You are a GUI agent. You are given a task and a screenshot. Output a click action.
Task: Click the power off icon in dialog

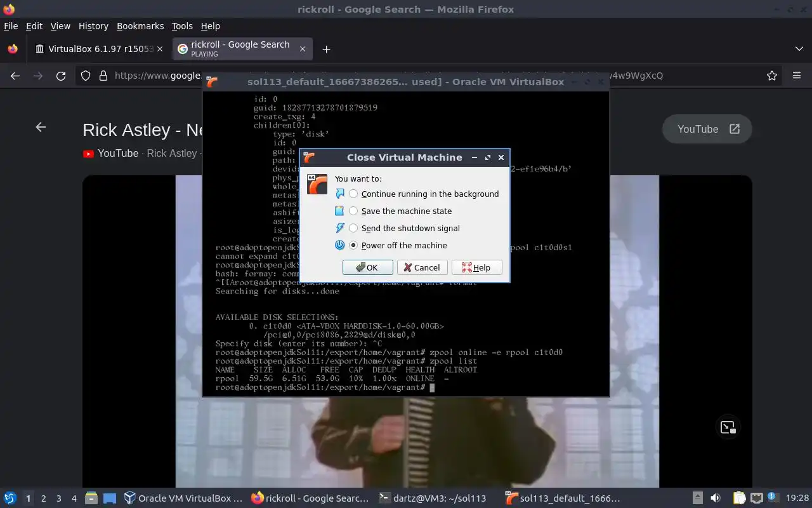[339, 245]
